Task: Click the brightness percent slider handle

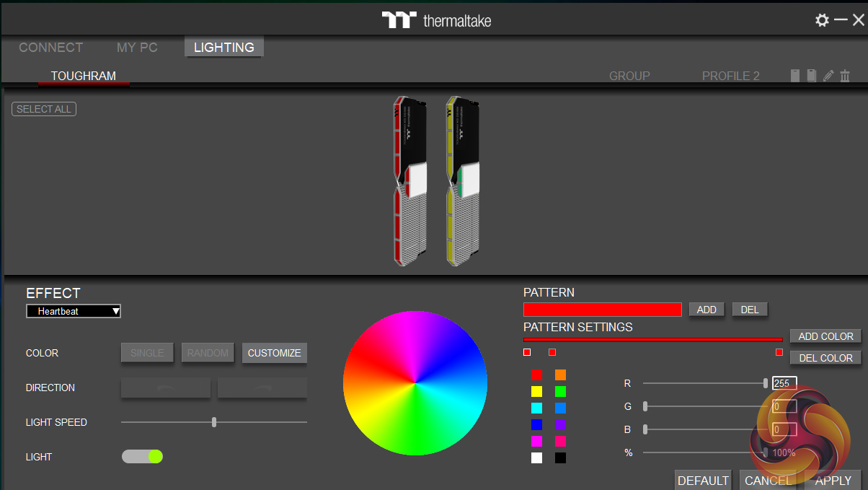Action: (x=766, y=452)
